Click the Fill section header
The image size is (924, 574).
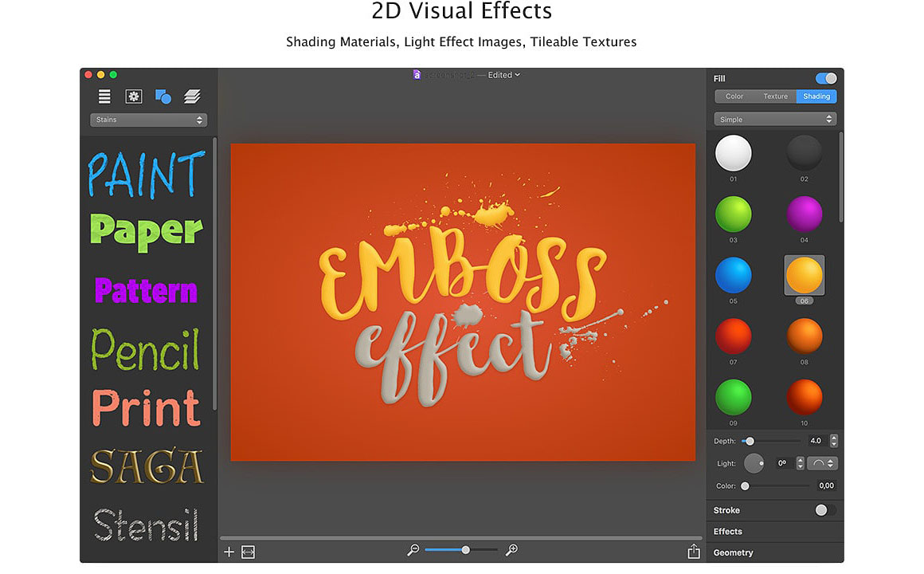click(719, 78)
